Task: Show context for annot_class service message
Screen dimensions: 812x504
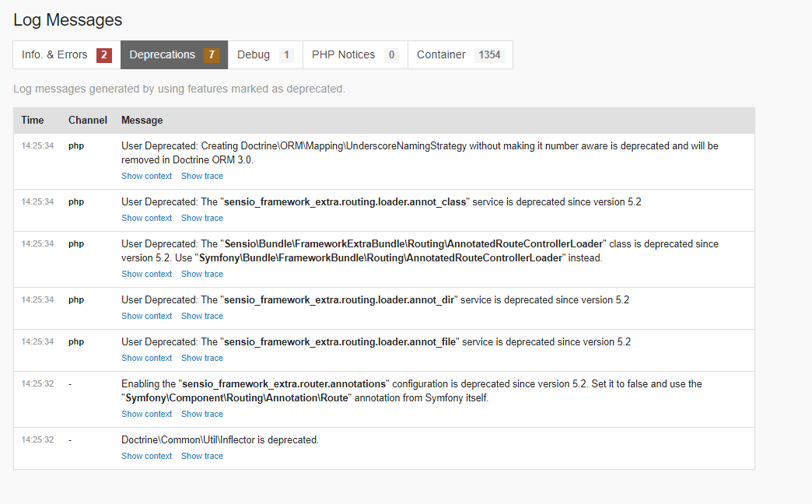Action: click(x=146, y=218)
